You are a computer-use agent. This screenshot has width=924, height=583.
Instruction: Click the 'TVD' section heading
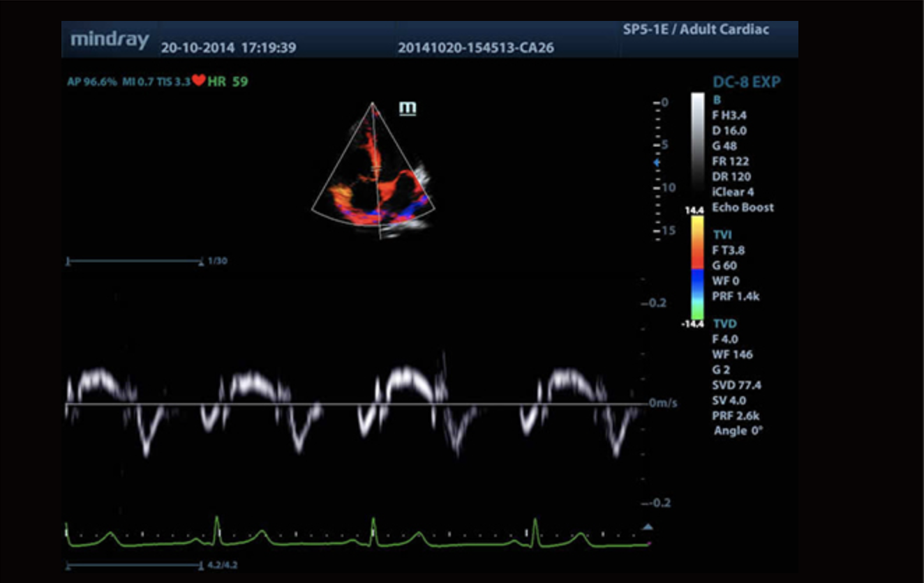(x=725, y=324)
